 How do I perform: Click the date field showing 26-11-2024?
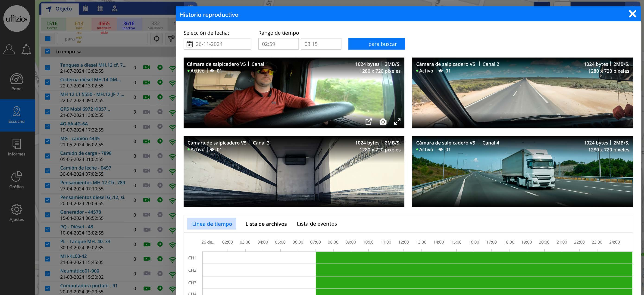217,44
